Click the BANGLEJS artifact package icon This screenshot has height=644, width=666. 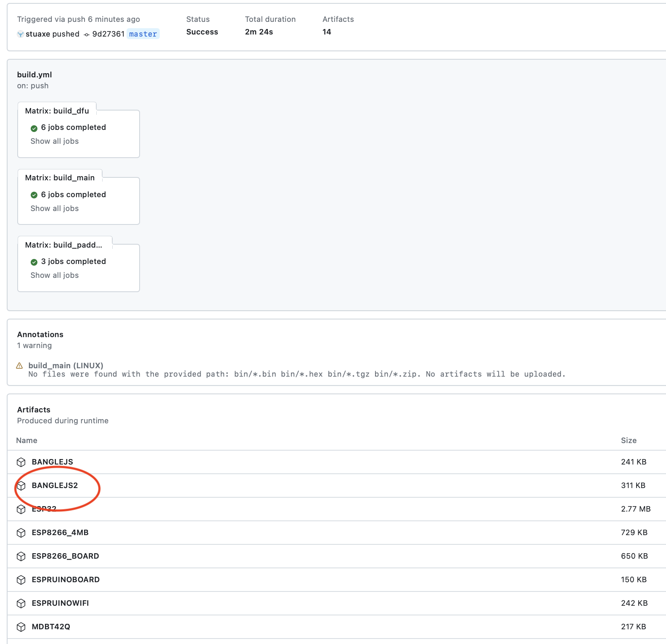(21, 462)
